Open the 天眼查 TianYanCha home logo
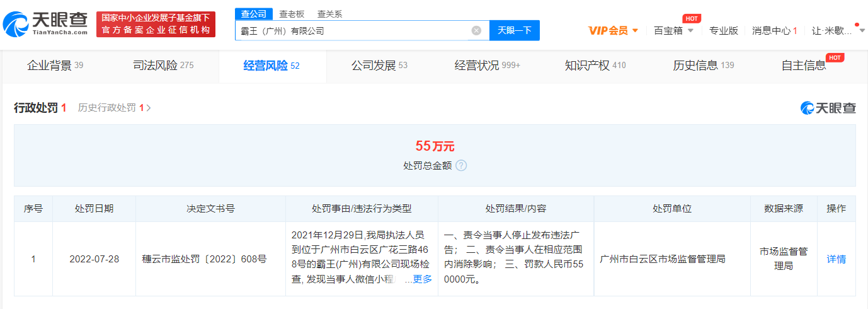This screenshot has width=868, height=309. [x=46, y=23]
